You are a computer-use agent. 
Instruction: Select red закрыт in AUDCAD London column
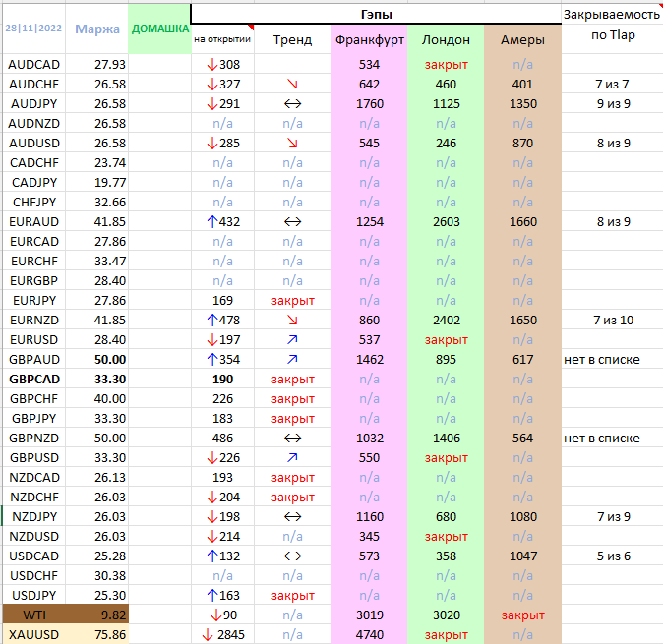pyautogui.click(x=446, y=64)
